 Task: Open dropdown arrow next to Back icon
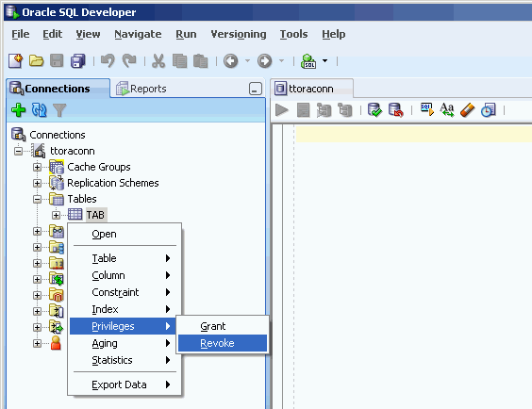tap(247, 61)
